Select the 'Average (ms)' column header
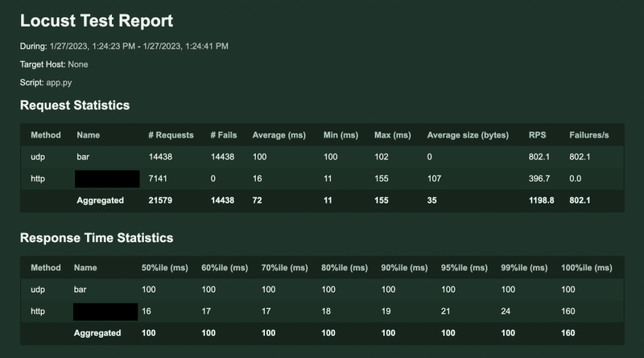Image resolution: width=644 pixels, height=358 pixels. (x=279, y=135)
